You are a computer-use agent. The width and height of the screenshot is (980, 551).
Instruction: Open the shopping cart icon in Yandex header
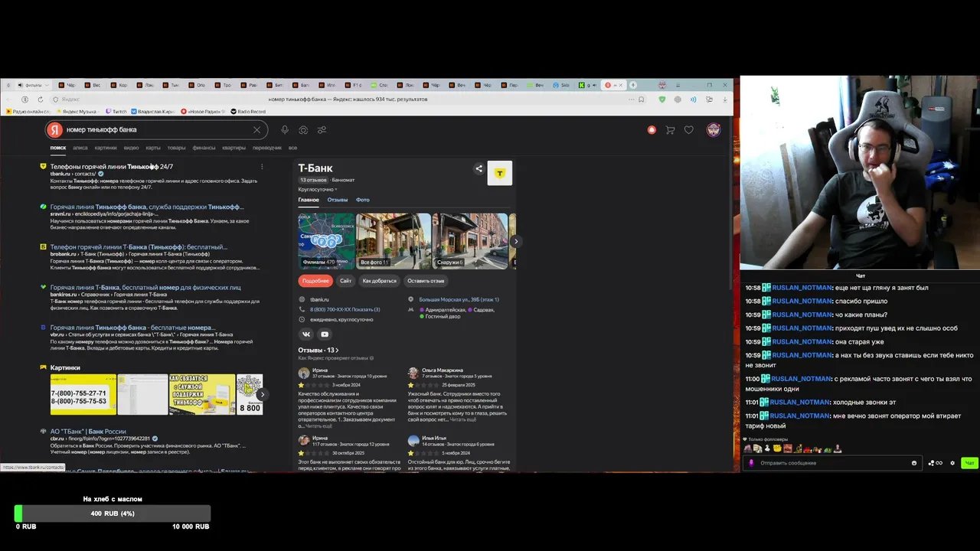tap(670, 130)
